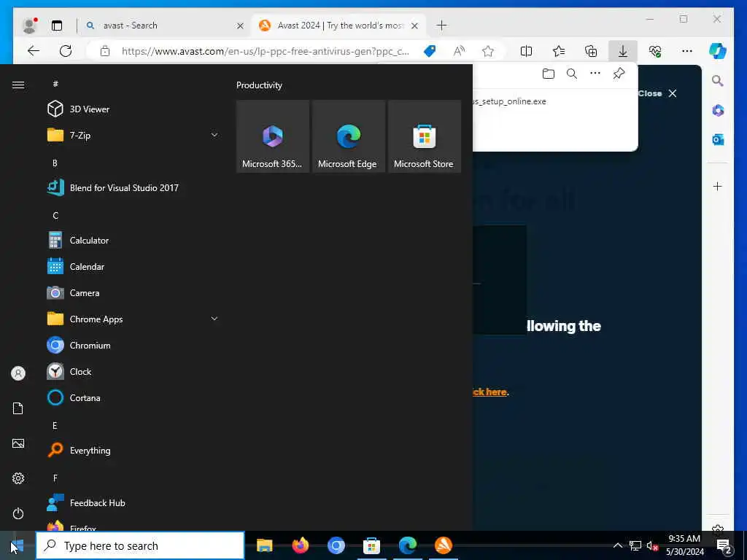The width and height of the screenshot is (747, 560).
Task: Pin the Downloads panel
Action: click(619, 74)
